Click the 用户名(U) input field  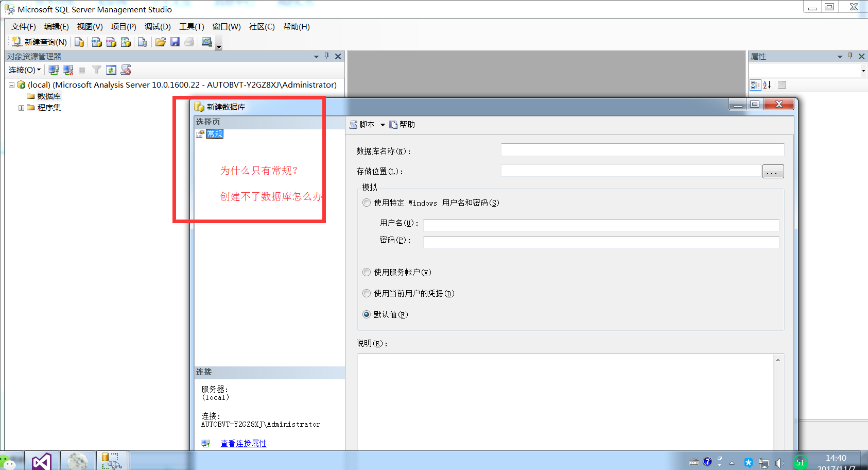coord(601,225)
